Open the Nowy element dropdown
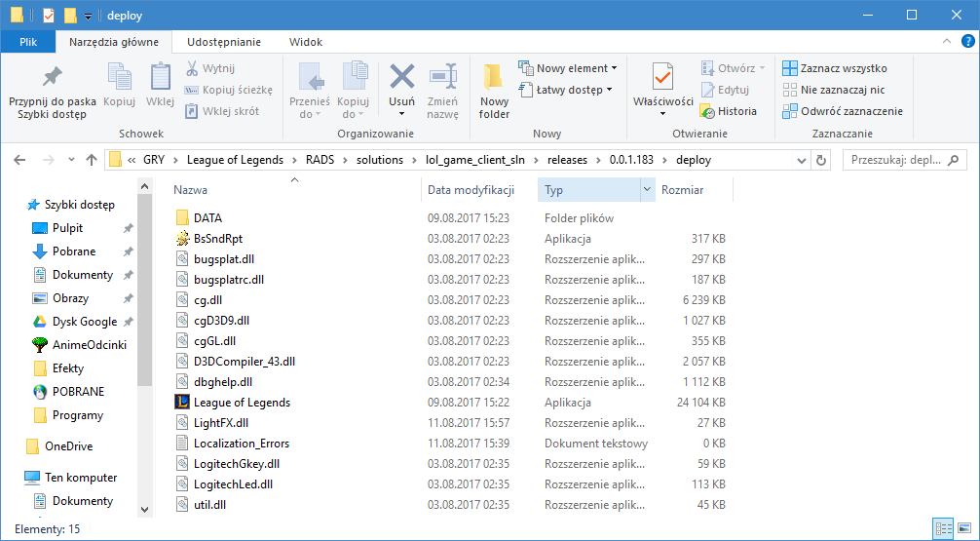 pyautogui.click(x=568, y=68)
